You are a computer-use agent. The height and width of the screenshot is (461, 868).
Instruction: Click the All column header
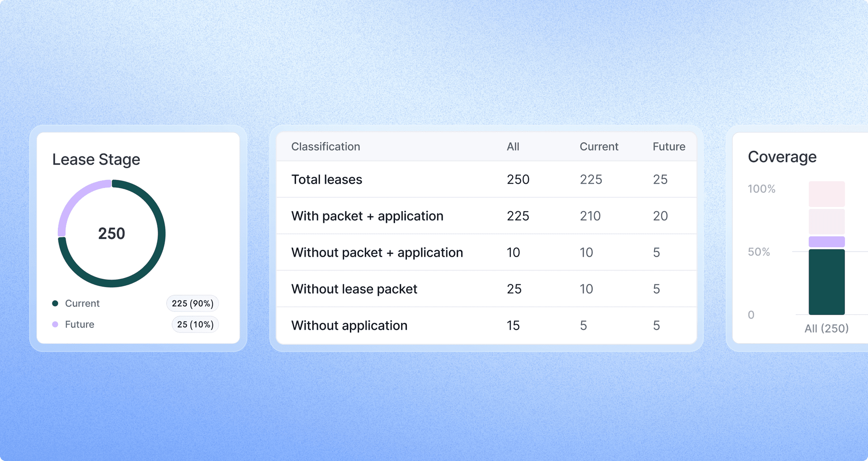click(x=513, y=146)
